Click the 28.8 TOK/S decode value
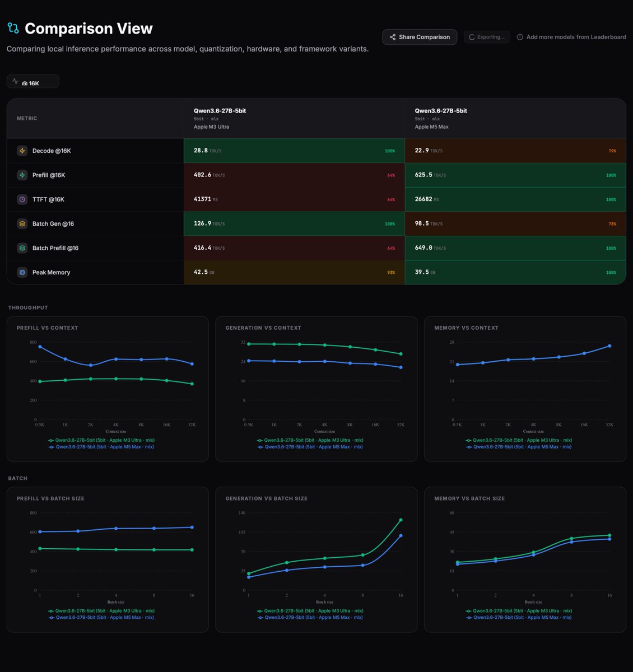The height and width of the screenshot is (672, 633). pos(207,151)
